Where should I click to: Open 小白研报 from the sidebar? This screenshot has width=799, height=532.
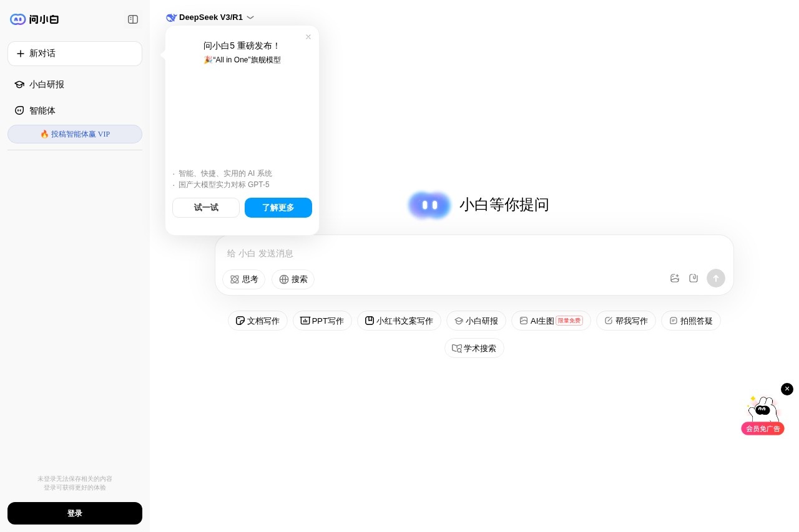click(47, 84)
